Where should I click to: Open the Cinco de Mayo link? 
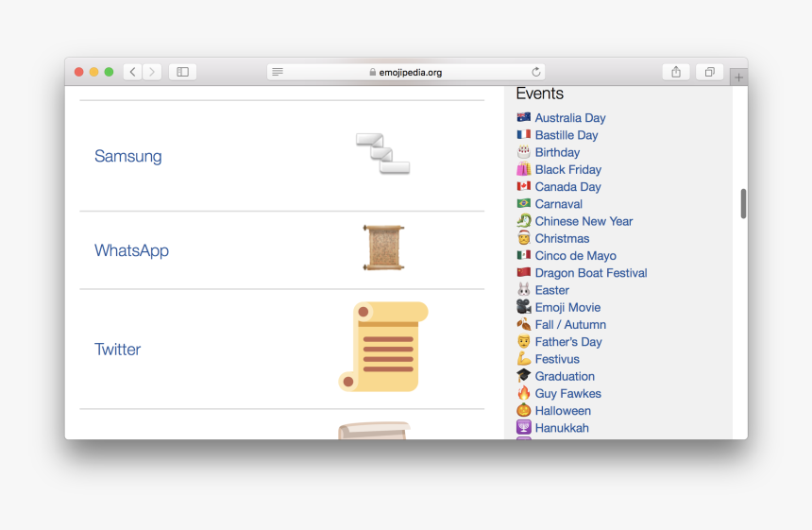point(575,255)
